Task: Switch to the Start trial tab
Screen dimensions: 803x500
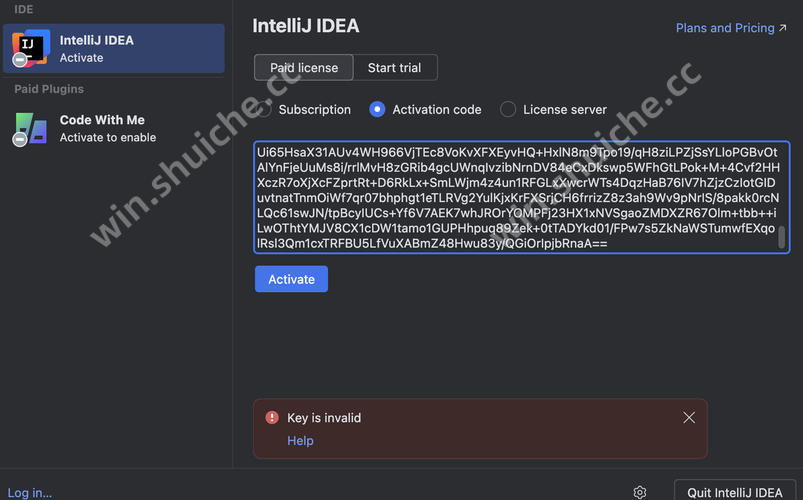Action: [394, 68]
